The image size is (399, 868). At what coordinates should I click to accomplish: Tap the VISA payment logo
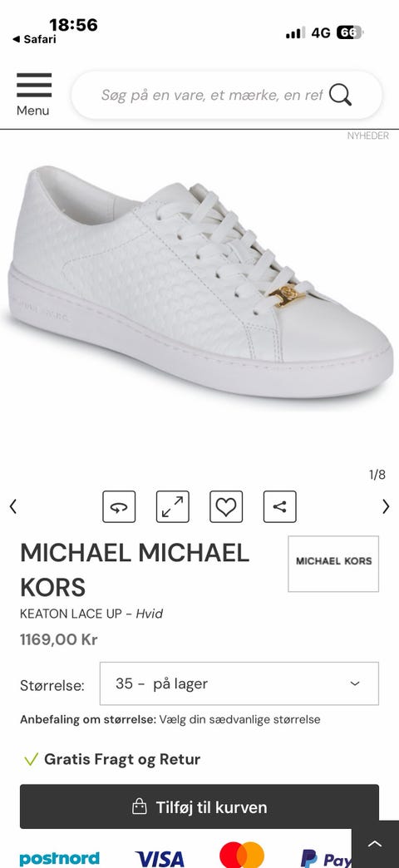pos(160,859)
